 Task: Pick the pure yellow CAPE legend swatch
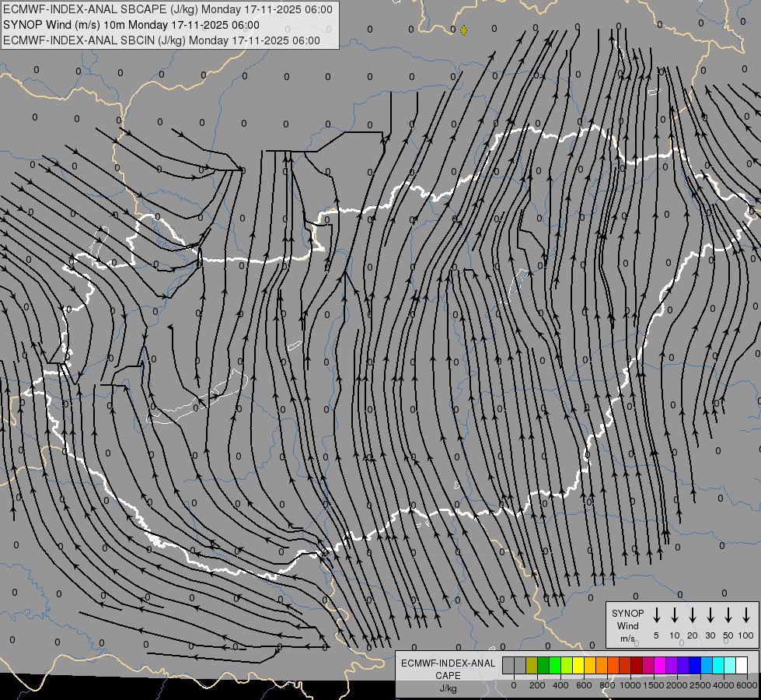tap(578, 665)
